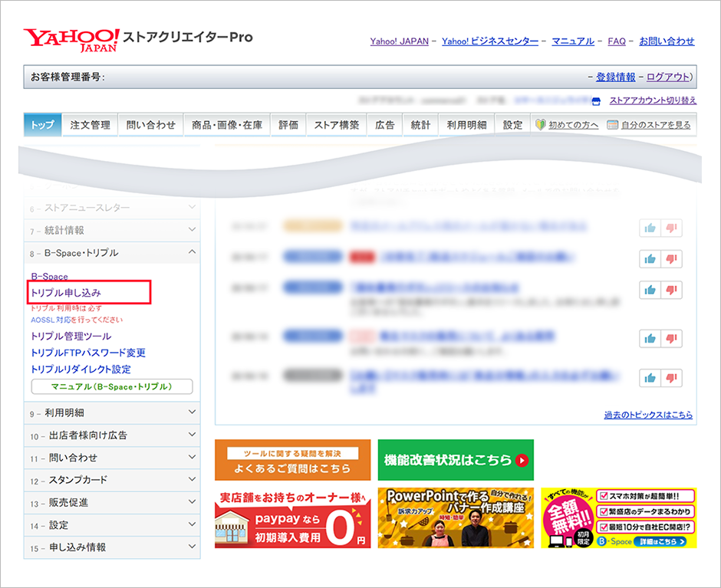Open the 評価 tab
This screenshot has width=721, height=588.
coord(288,124)
